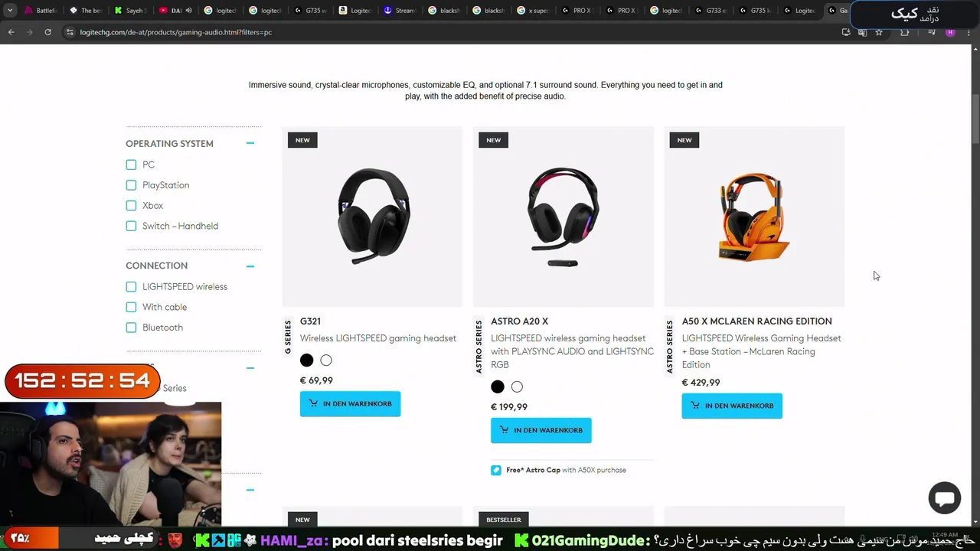
Task: Click the address bar URL field
Action: pyautogui.click(x=444, y=32)
